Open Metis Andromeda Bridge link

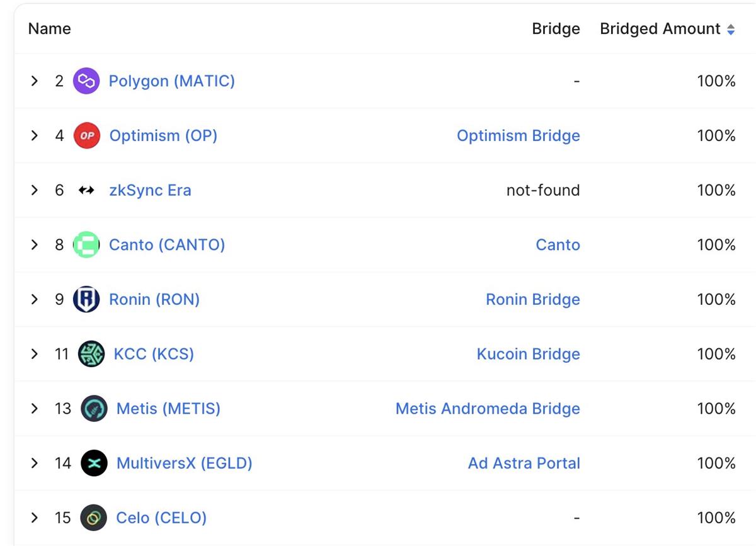488,409
